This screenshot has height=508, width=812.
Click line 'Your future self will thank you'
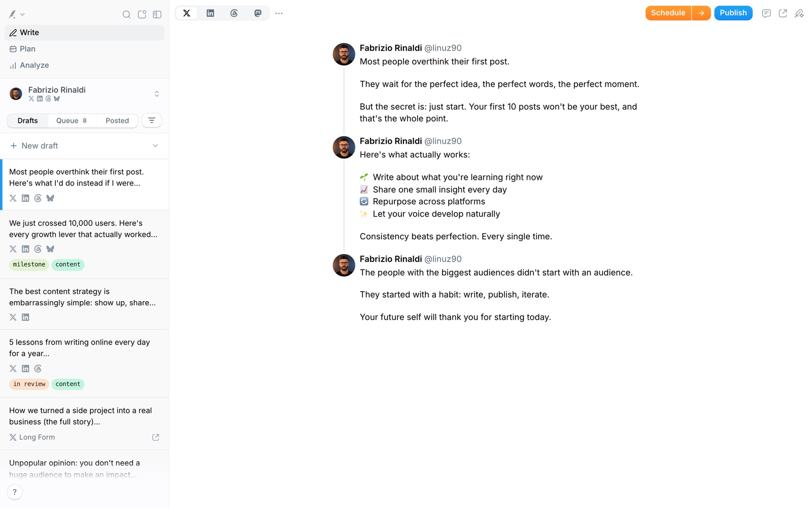point(455,317)
